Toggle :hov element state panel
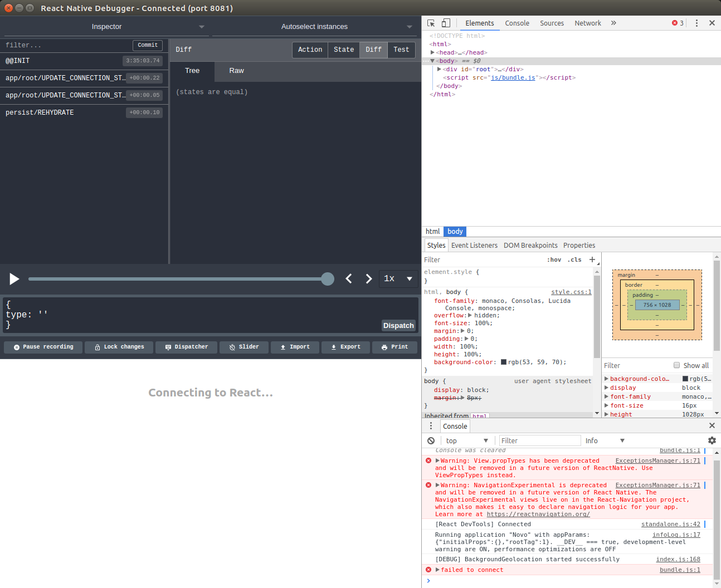The image size is (721, 588). coord(554,259)
